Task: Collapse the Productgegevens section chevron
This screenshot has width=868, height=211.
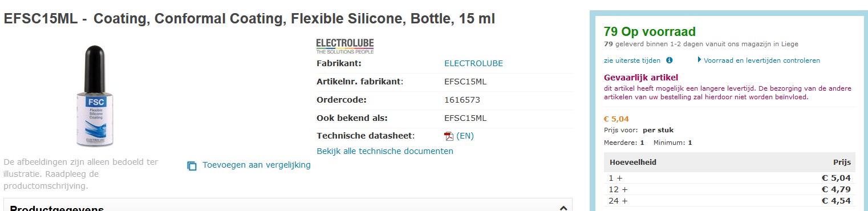Action: tap(563, 208)
